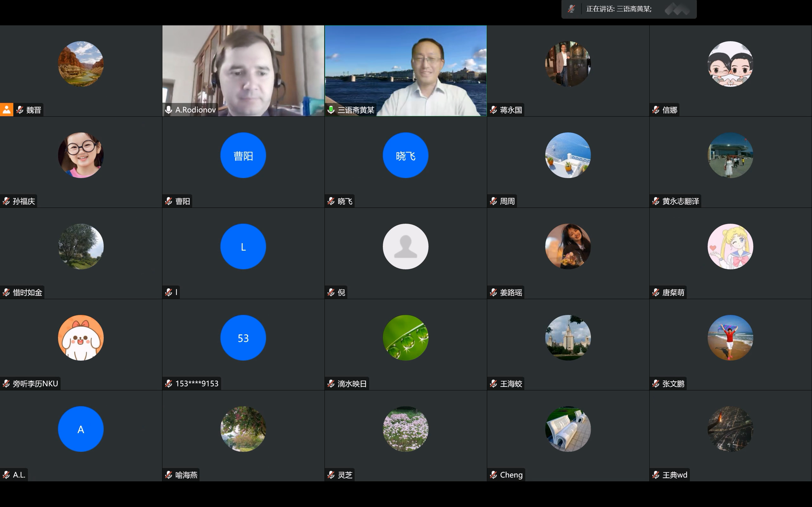Click the muted mic icon in the speaking indicator bar
812x507 pixels.
(x=571, y=9)
